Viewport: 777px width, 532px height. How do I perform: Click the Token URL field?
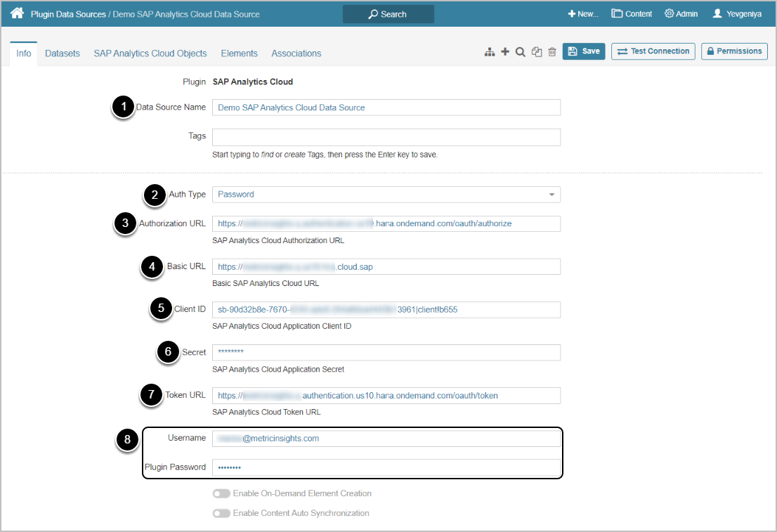tap(386, 396)
